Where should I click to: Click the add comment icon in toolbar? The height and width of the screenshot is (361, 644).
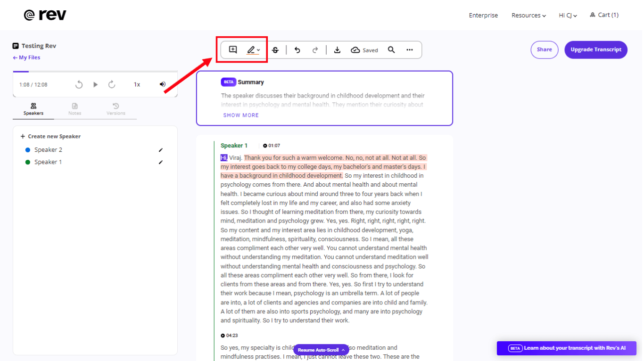[x=233, y=49]
